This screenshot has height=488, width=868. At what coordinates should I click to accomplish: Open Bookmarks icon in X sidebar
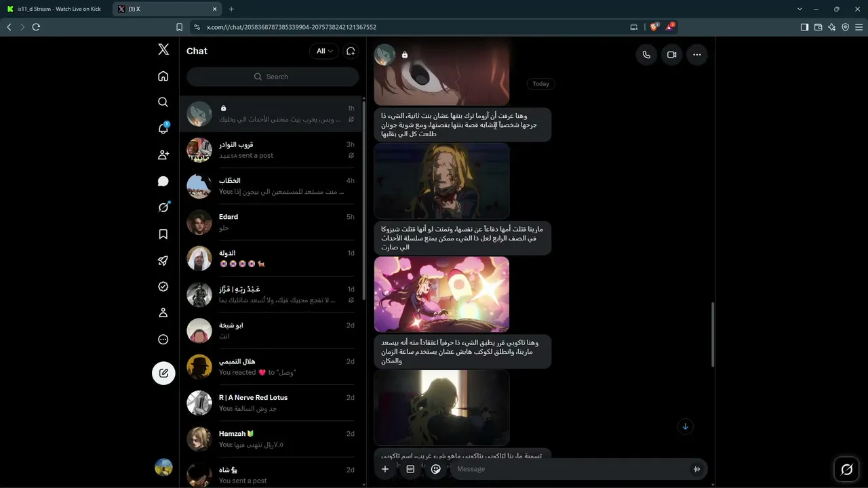[163, 234]
